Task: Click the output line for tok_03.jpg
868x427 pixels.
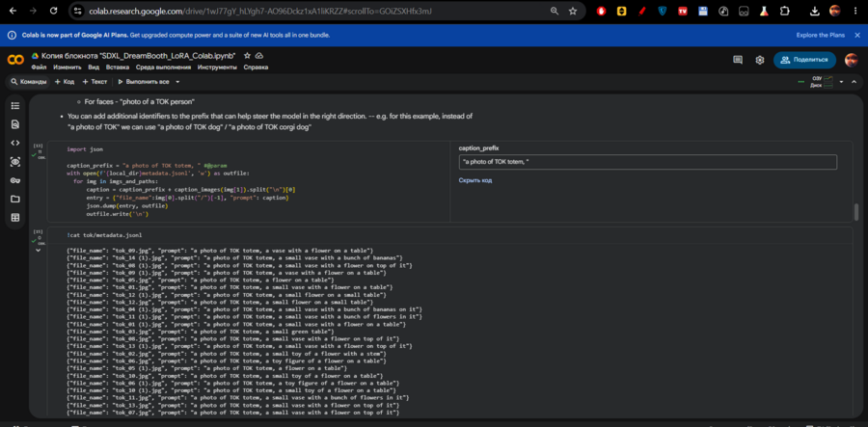Action: click(200, 332)
